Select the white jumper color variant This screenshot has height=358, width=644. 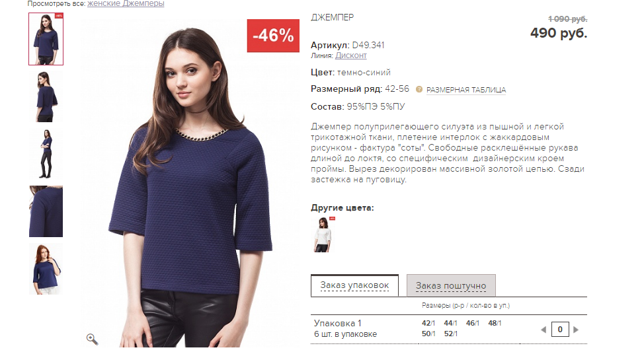[x=323, y=234]
